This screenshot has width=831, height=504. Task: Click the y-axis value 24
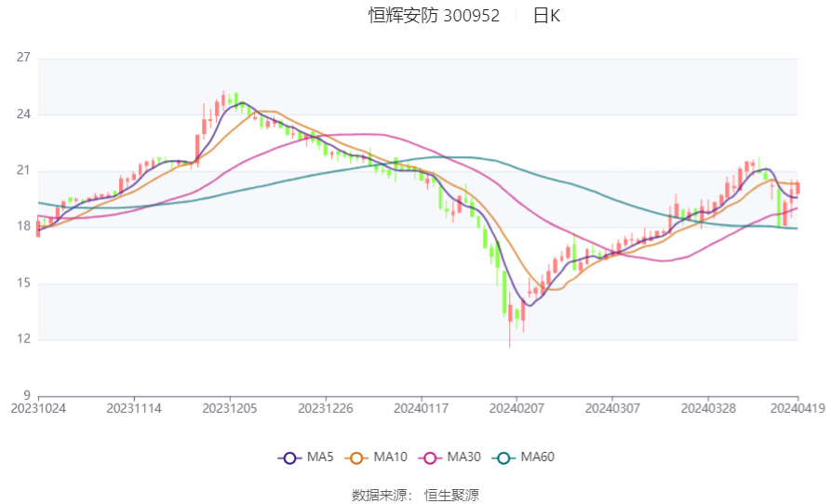coord(23,113)
